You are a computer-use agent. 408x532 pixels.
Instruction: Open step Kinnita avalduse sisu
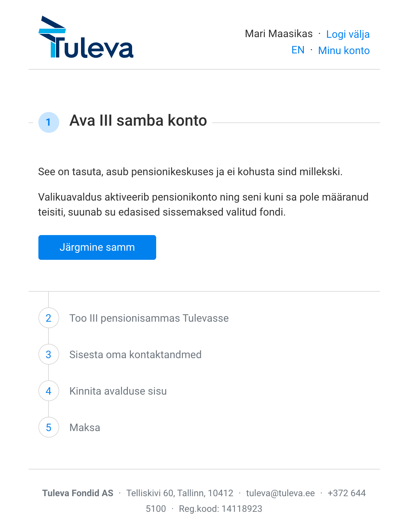click(x=118, y=391)
